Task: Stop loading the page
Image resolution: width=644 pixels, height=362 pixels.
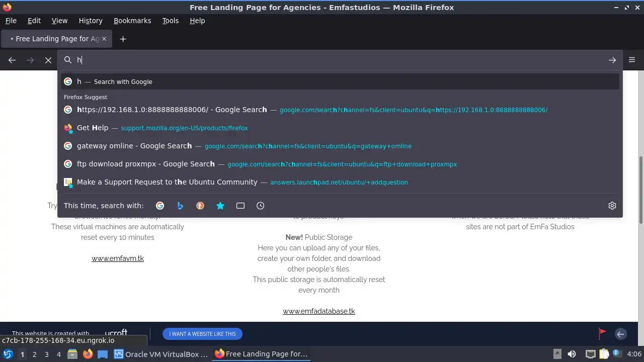Action: click(x=48, y=60)
